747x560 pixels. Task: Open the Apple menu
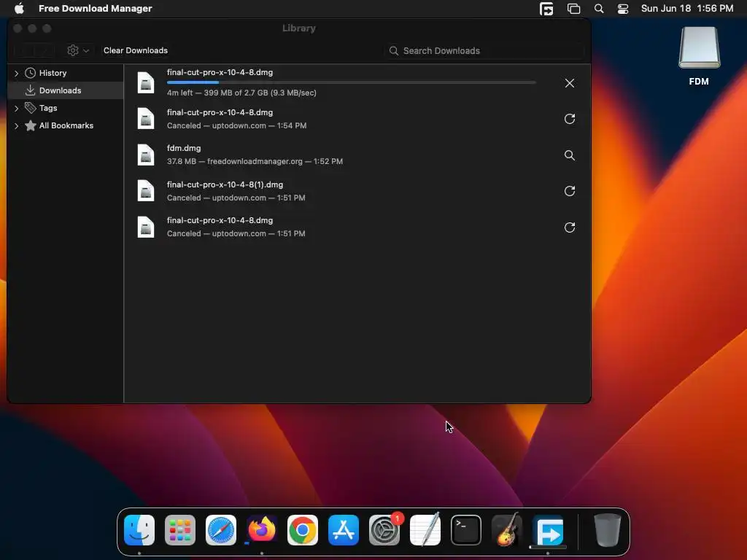point(19,9)
